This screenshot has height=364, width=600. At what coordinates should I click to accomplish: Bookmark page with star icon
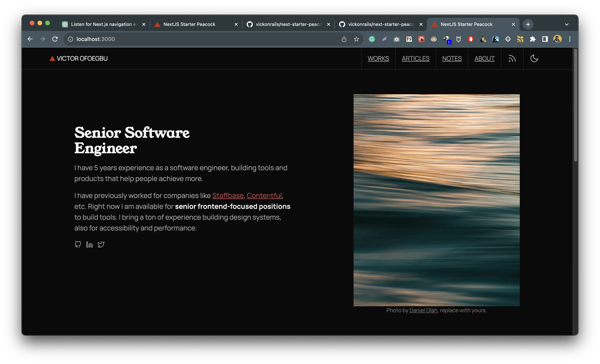click(356, 39)
